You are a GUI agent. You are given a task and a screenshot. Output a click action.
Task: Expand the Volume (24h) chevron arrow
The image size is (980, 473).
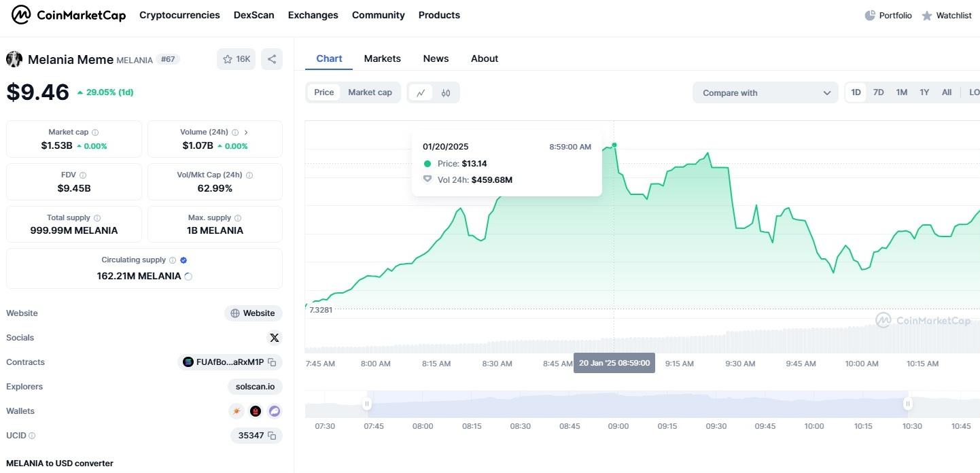click(x=246, y=133)
